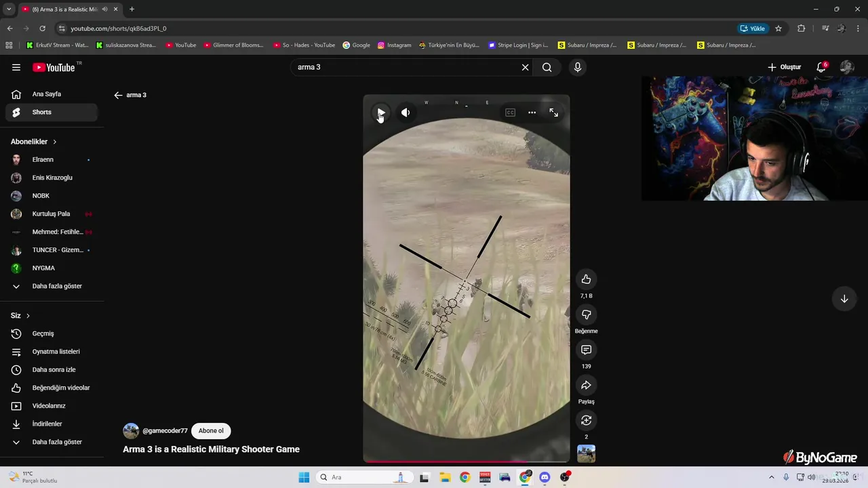Start voice search with the microphone

(578, 67)
